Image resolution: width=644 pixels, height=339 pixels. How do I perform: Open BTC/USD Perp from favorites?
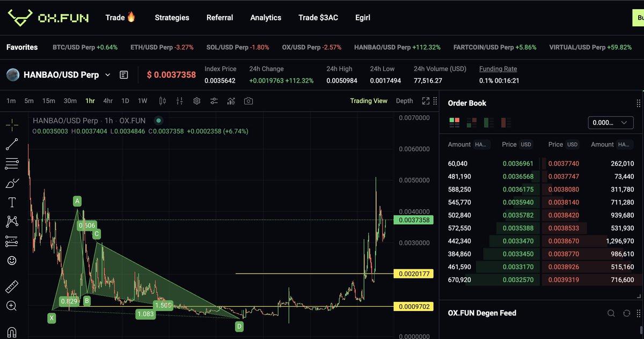click(85, 47)
